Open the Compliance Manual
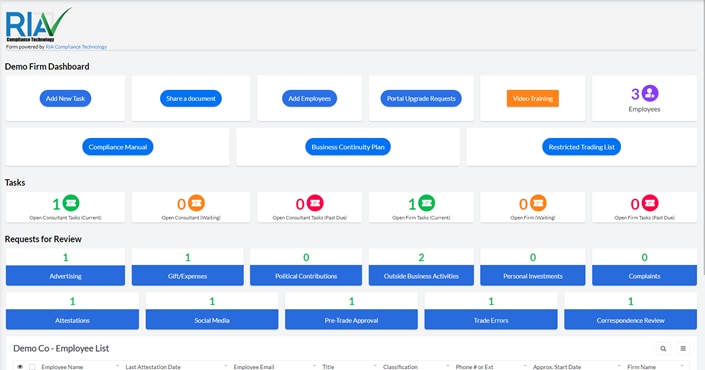The height and width of the screenshot is (370, 705). [117, 147]
